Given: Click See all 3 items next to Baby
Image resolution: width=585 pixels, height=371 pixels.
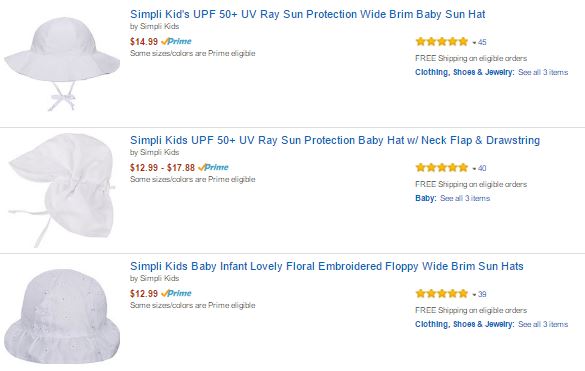Looking at the screenshot, I should (x=465, y=199).
